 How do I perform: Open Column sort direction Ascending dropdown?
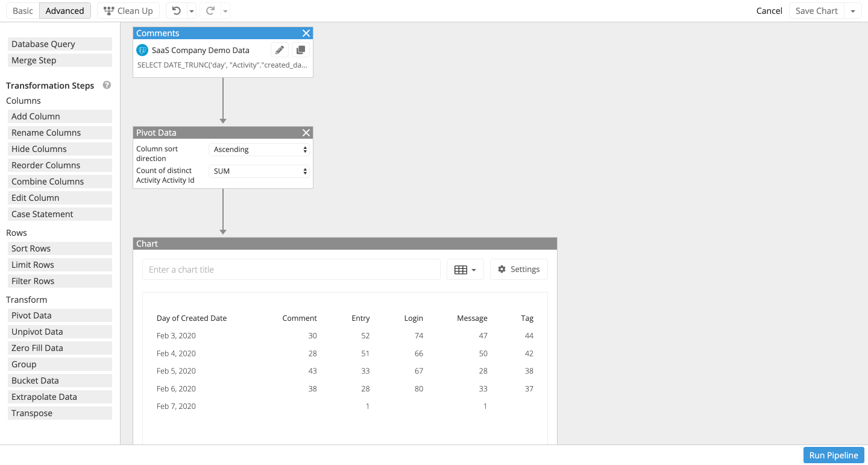[259, 150]
